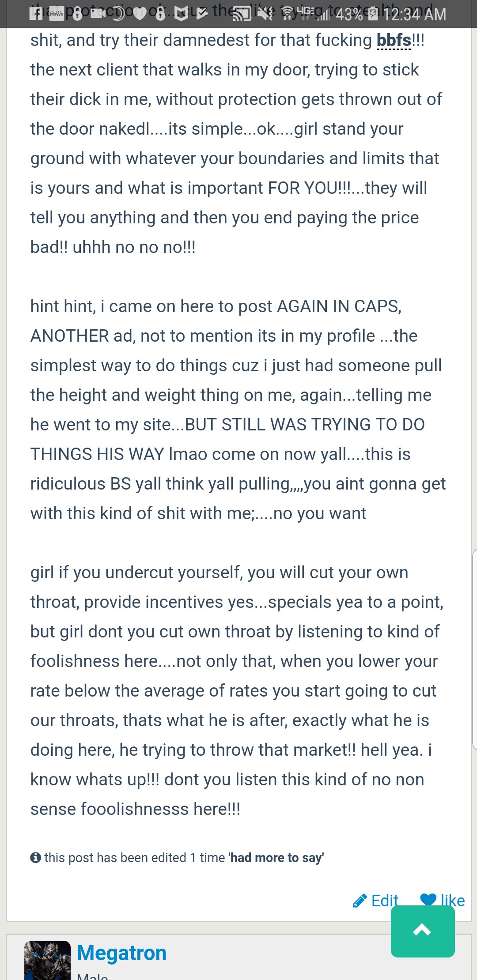Tap the cast screen status icon
The height and width of the screenshot is (980, 477).
pyautogui.click(x=242, y=15)
